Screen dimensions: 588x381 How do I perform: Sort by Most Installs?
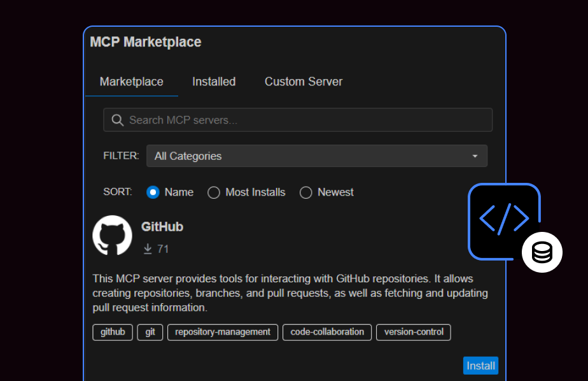coord(214,192)
